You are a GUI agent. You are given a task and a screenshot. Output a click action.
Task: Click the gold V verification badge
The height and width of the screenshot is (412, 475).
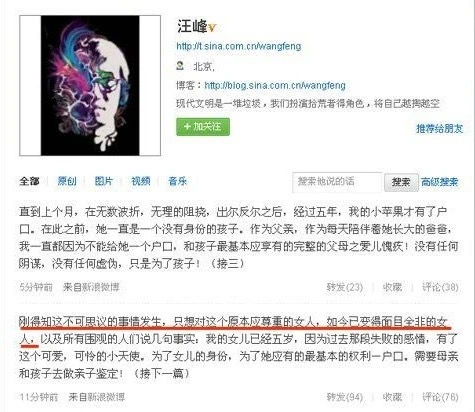tap(212, 28)
